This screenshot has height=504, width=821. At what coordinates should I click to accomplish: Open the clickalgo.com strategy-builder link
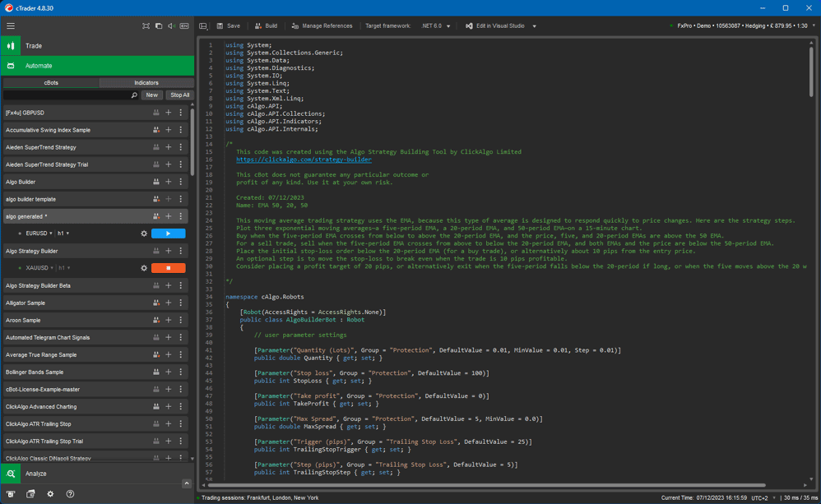[304, 160]
